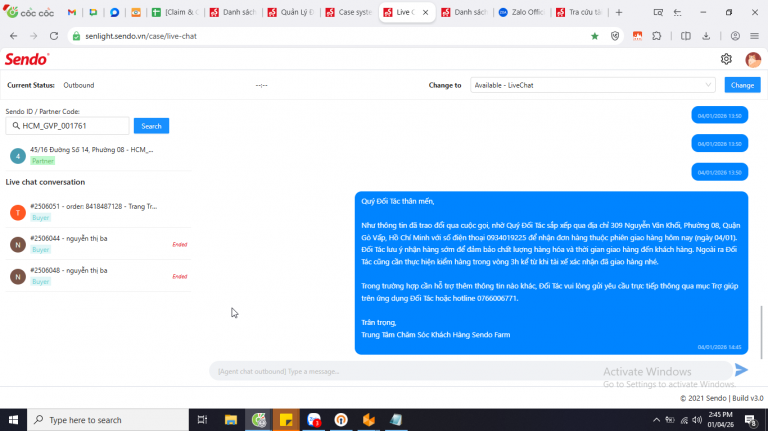Open the volume control in system tray
The height and width of the screenshot is (431, 768).
tap(696, 420)
